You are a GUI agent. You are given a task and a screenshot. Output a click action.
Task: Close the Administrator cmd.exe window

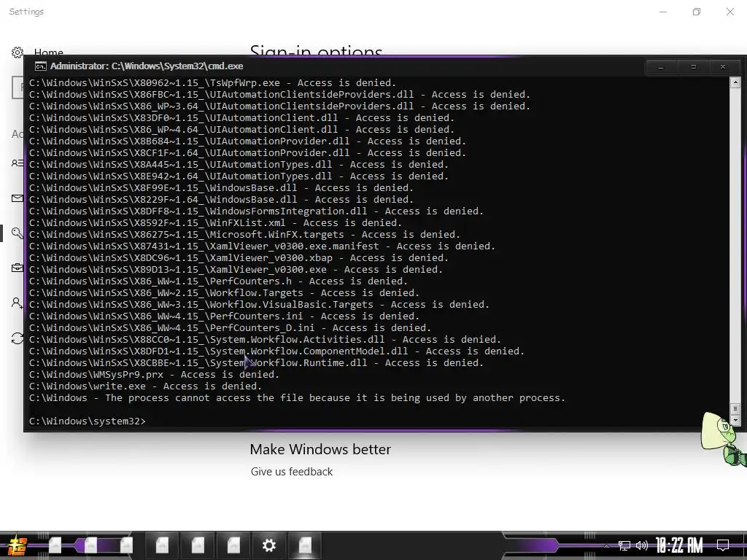point(723,67)
